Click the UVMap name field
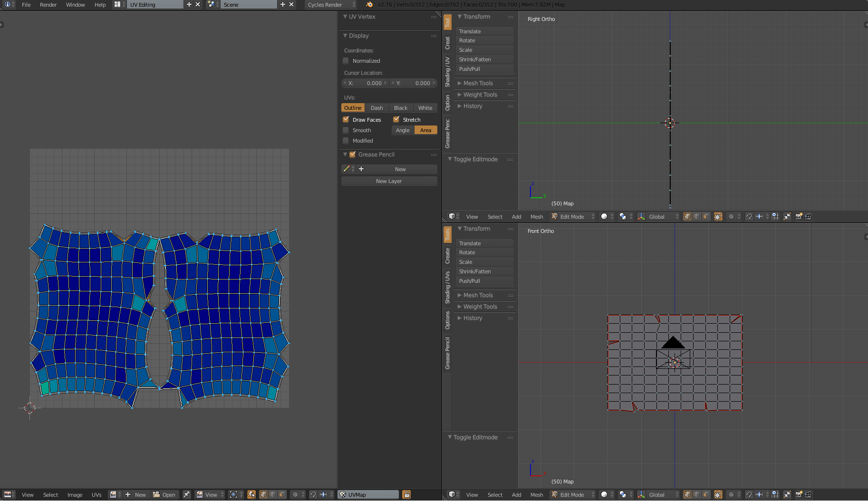This screenshot has height=501, width=868. pyautogui.click(x=368, y=494)
